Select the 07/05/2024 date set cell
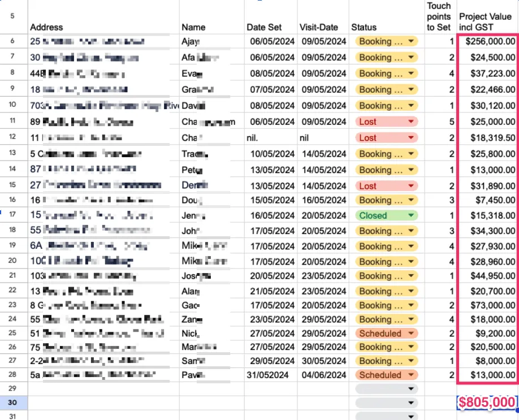Viewport: 519px width, 420px height. 271,90
